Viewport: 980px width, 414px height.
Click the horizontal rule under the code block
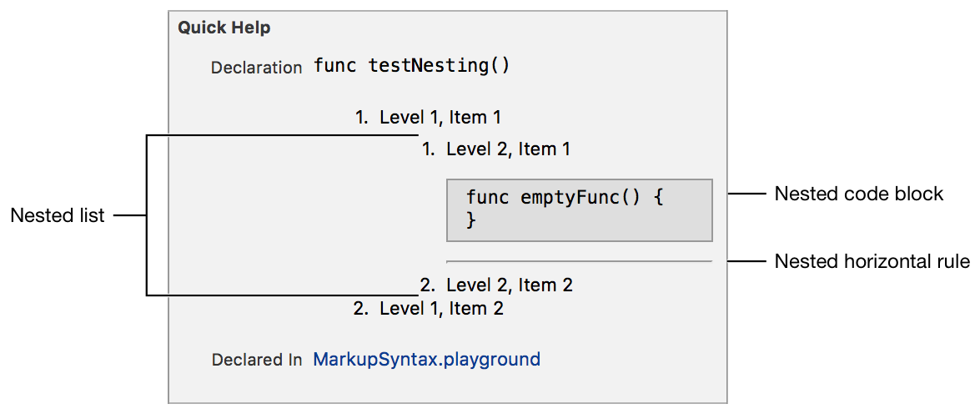click(579, 262)
